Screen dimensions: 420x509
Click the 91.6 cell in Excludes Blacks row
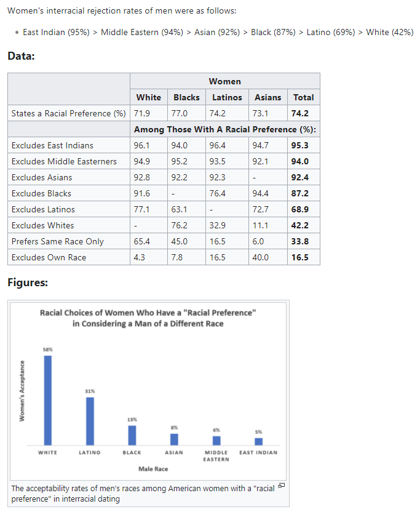(x=149, y=193)
